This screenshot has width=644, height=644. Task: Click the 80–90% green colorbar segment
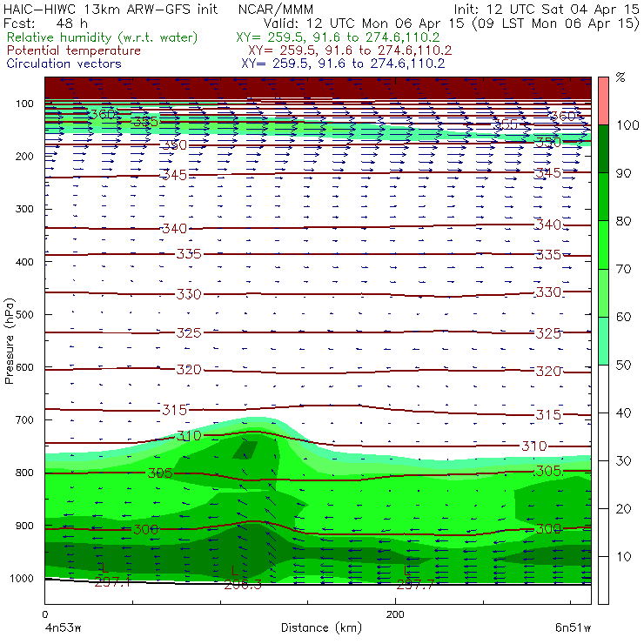(x=603, y=197)
